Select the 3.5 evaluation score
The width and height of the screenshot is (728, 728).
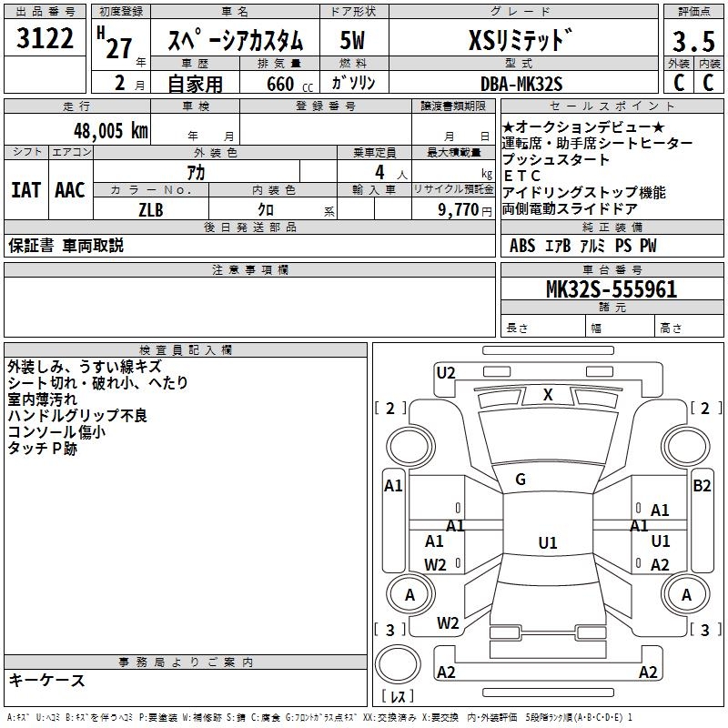pyautogui.click(x=692, y=42)
